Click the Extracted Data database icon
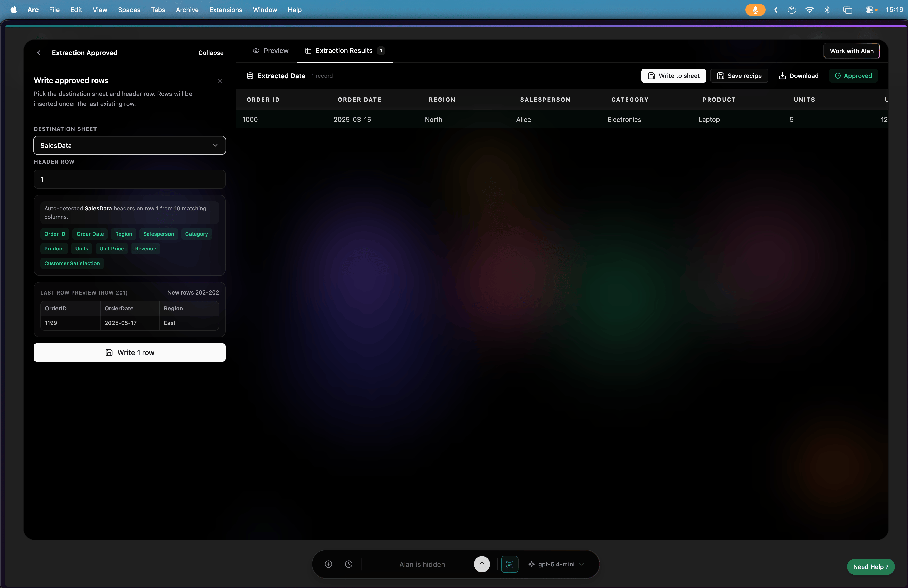The width and height of the screenshot is (908, 588). [250, 76]
